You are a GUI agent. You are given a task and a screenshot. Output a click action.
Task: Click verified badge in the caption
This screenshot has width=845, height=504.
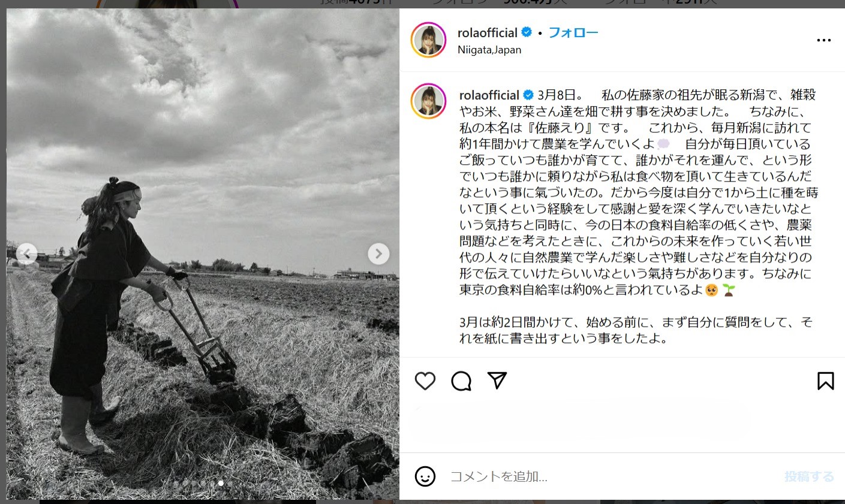[x=528, y=95]
